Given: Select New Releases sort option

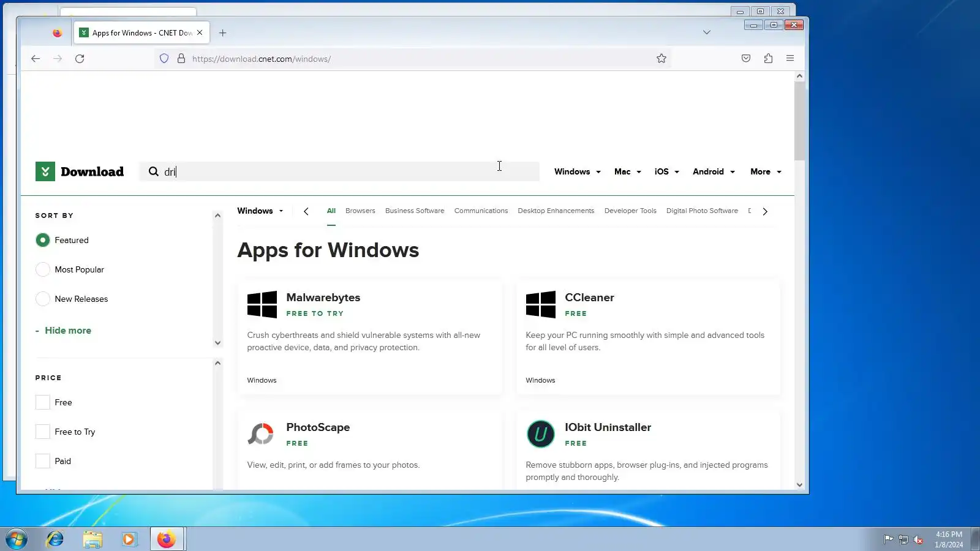Looking at the screenshot, I should coord(43,299).
